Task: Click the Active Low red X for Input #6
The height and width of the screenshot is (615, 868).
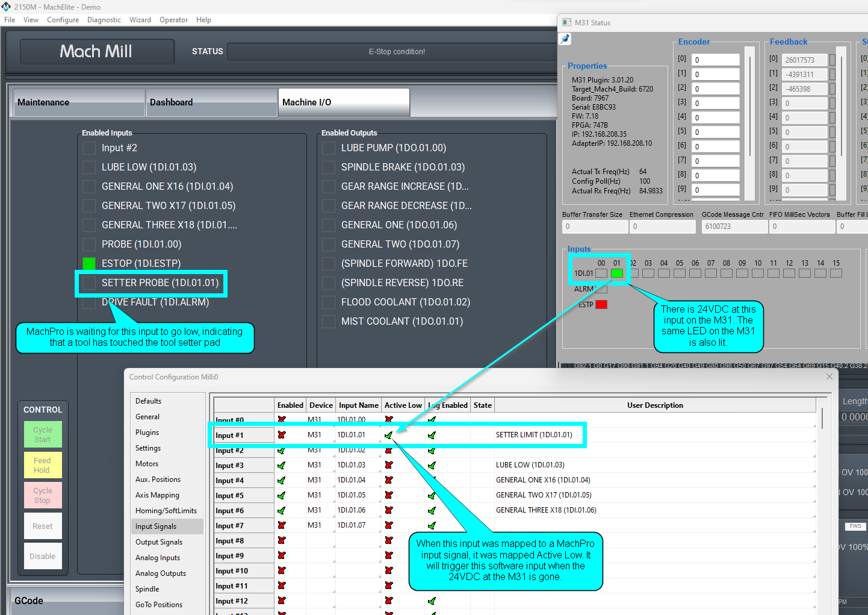Action: coord(389,510)
